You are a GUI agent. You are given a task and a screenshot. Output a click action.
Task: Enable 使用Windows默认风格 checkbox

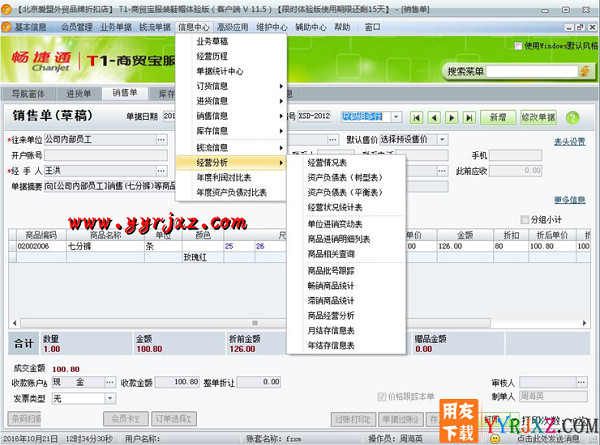tap(518, 46)
